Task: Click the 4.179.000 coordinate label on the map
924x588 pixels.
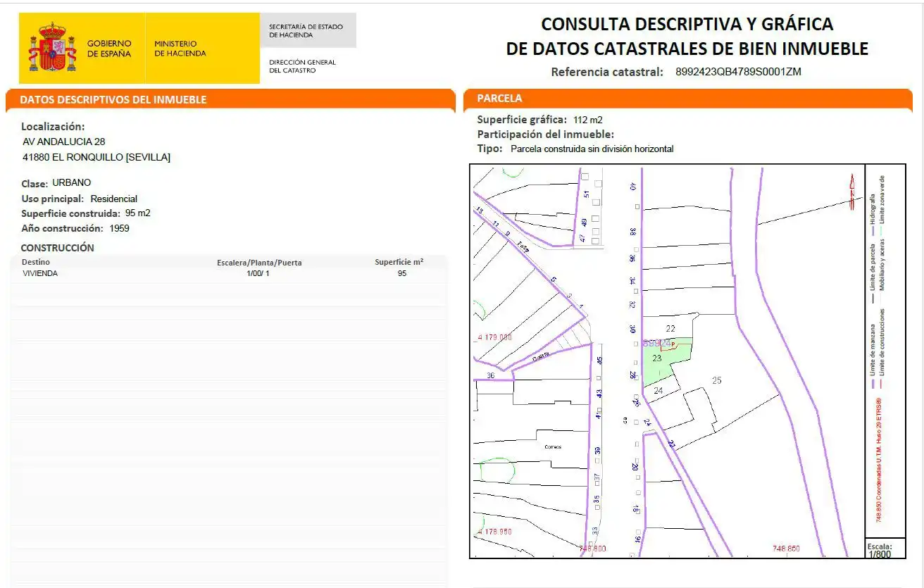Action: (x=494, y=338)
